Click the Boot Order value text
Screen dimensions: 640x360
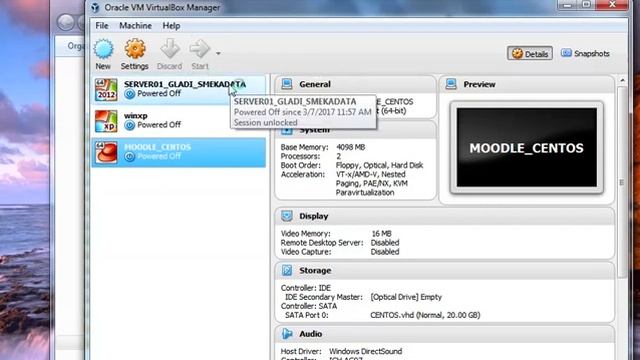[x=379, y=165]
